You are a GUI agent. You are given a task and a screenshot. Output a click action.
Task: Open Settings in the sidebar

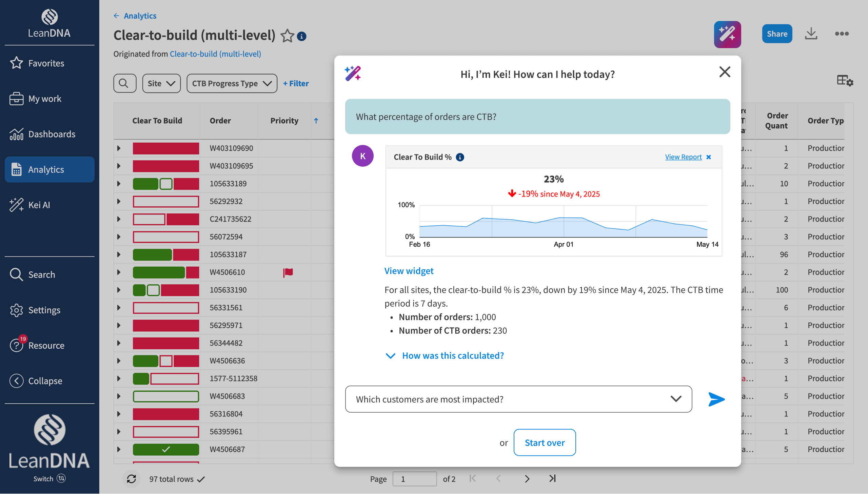(50, 310)
